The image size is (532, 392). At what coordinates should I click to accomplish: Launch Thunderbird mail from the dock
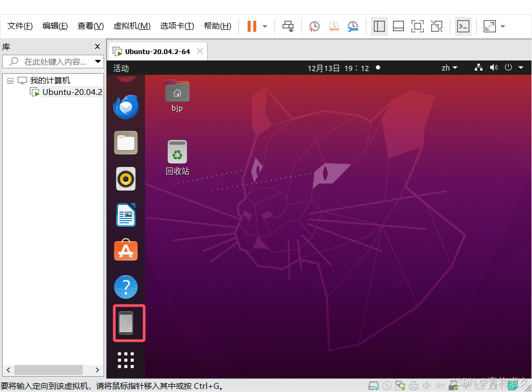coord(126,107)
